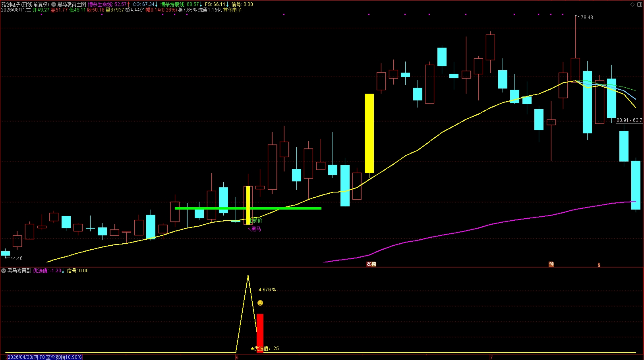Image resolution: width=644 pixels, height=360 pixels.
Task: Expand the 黑马凌霄副 sub-chart dropdown
Action: tap(4, 271)
